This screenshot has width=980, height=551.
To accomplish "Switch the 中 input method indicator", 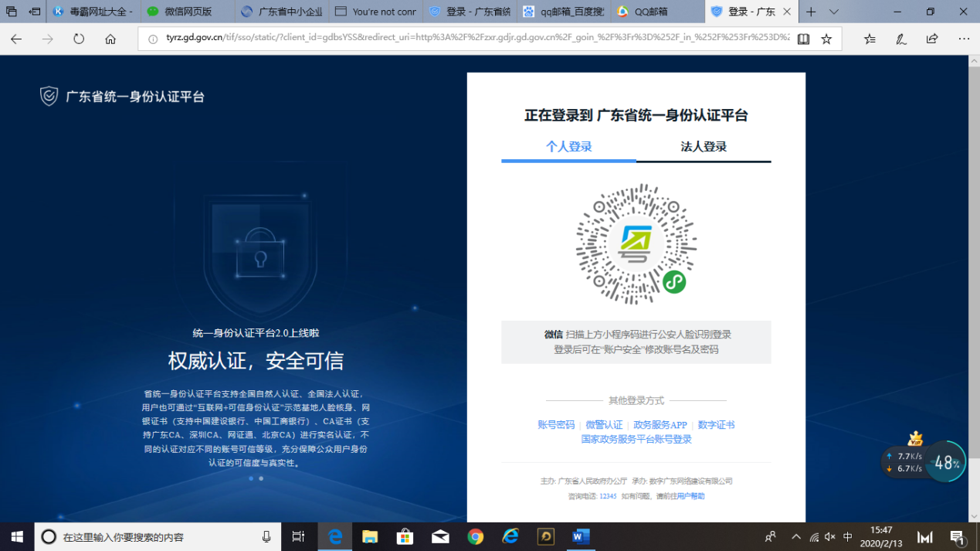I will (848, 537).
